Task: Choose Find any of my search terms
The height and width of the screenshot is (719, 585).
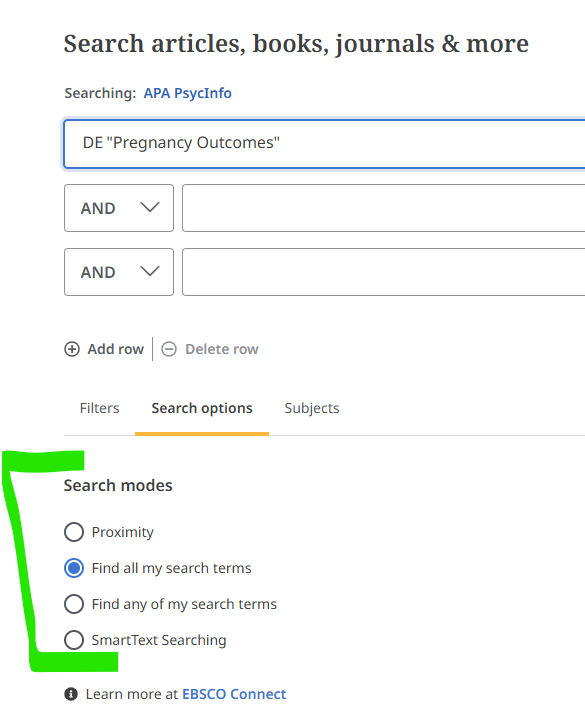Action: pyautogui.click(x=74, y=604)
